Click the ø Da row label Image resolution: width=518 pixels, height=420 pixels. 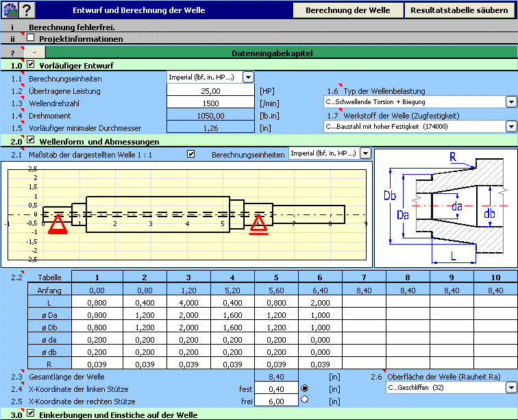coord(49,314)
